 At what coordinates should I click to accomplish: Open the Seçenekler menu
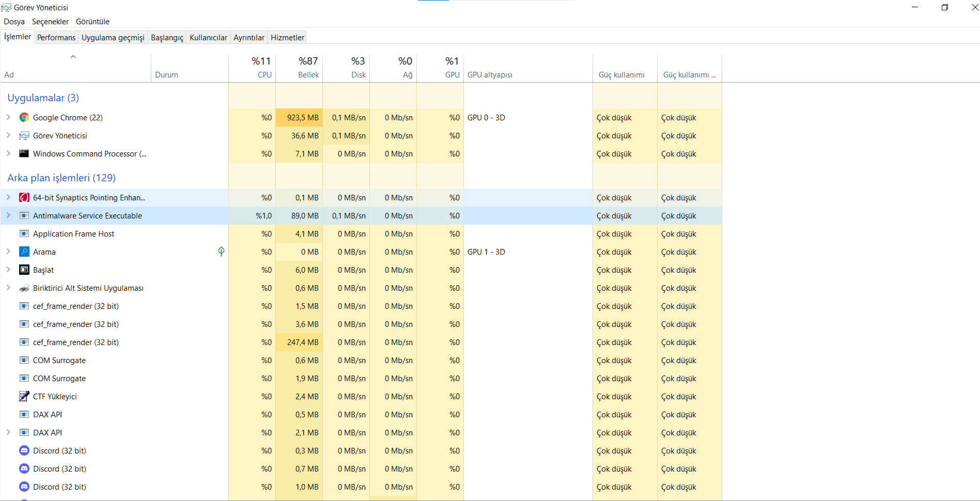(50, 22)
